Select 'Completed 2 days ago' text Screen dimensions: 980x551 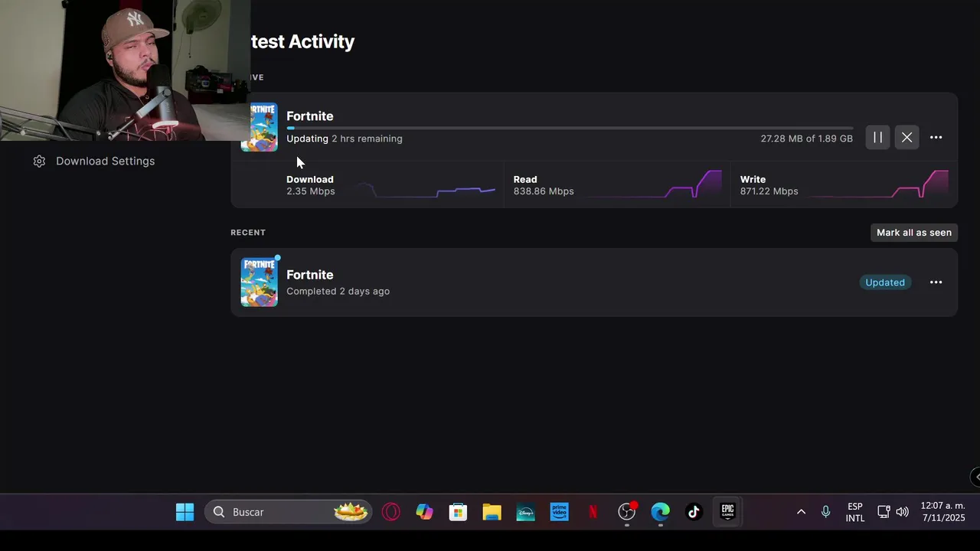(338, 292)
